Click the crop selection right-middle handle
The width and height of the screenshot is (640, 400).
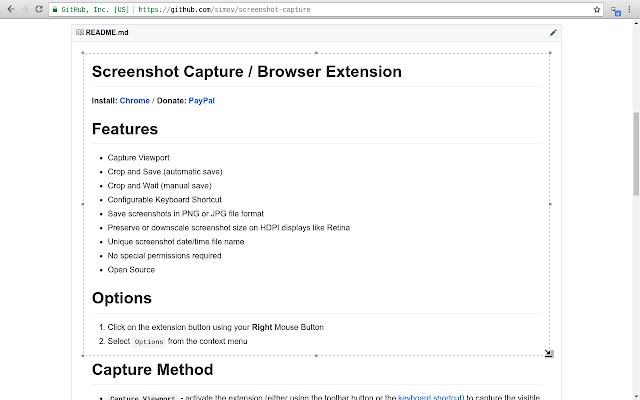(x=550, y=204)
